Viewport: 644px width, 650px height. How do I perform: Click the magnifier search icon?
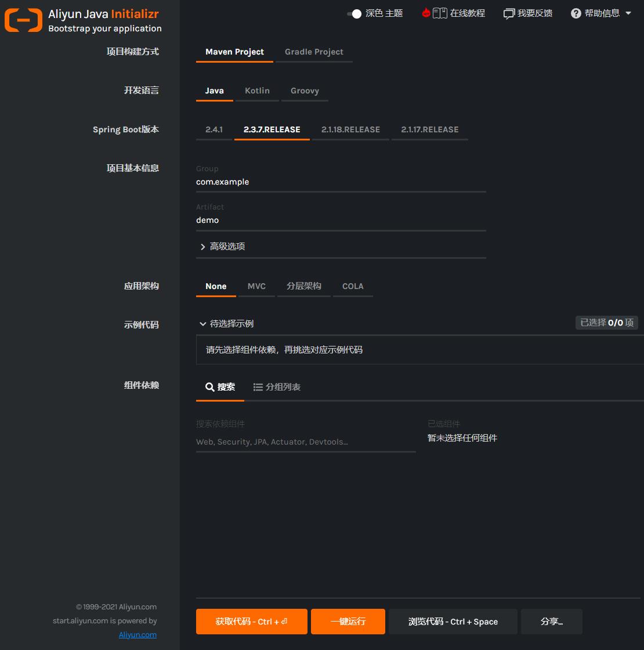click(209, 387)
